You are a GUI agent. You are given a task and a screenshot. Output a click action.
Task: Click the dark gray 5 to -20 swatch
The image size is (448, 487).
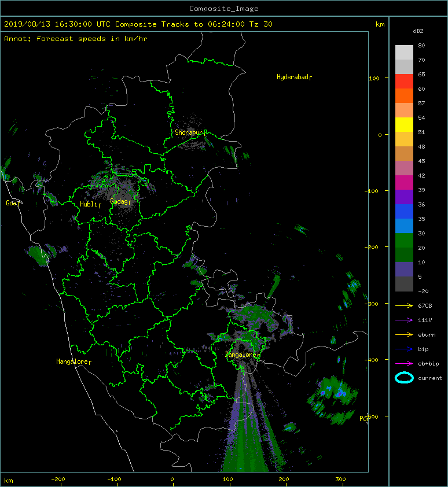pyautogui.click(x=404, y=284)
